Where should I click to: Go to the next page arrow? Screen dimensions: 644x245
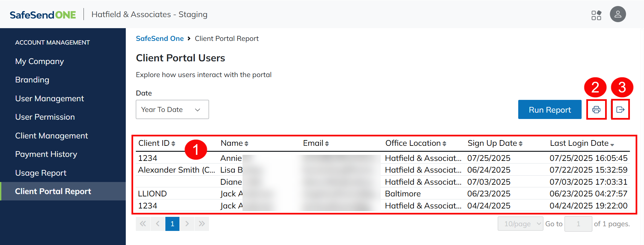coord(187,224)
